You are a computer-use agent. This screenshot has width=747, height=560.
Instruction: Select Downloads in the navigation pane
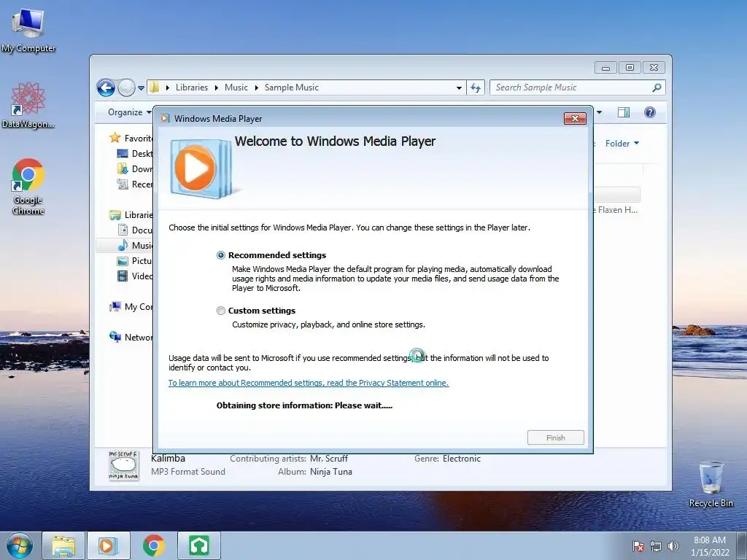pos(135,169)
